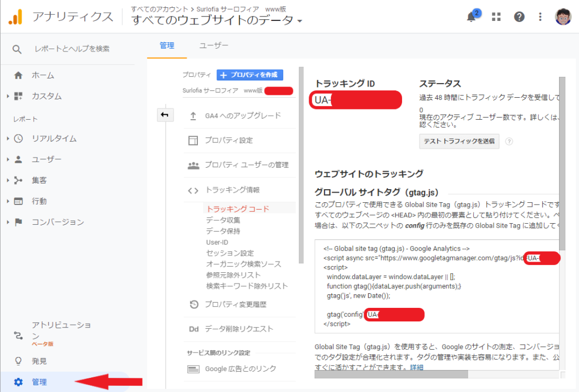Open the notifications bell
The height and width of the screenshot is (392, 579).
pyautogui.click(x=473, y=16)
